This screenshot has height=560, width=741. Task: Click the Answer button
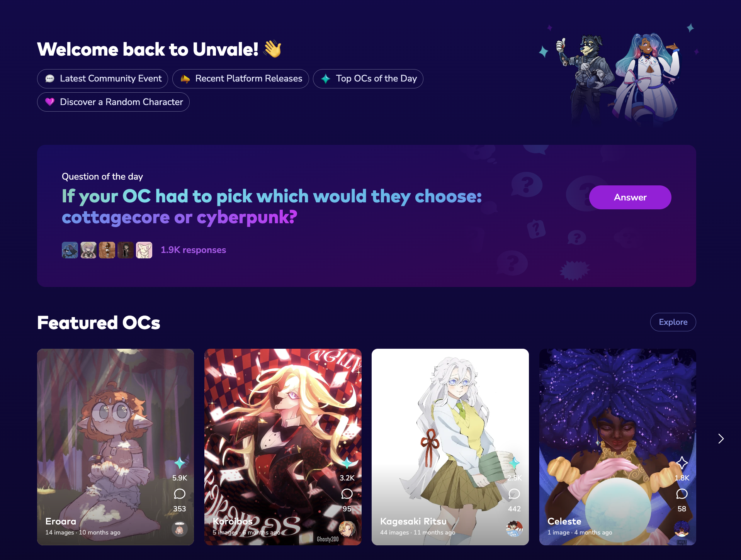point(630,197)
